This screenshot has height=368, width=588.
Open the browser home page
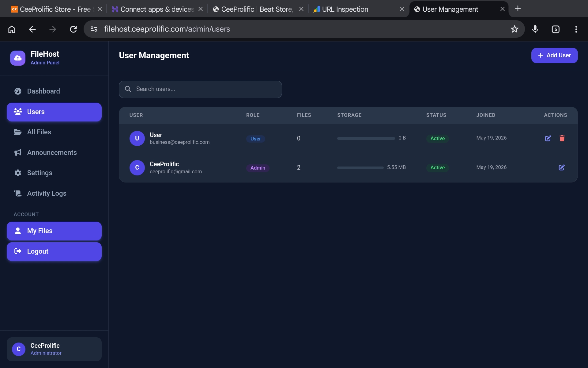pyautogui.click(x=12, y=29)
